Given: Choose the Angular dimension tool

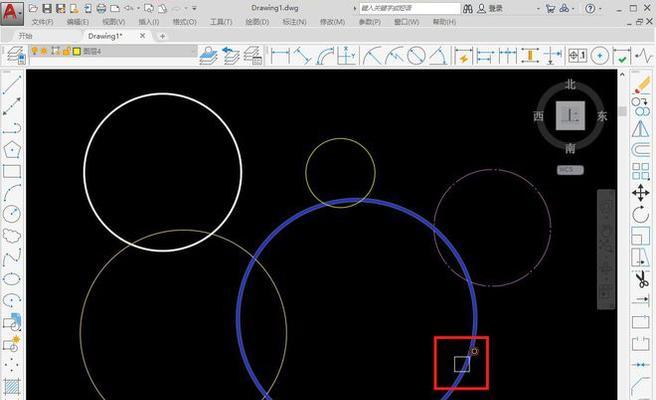Looking at the screenshot, I should click(x=438, y=56).
